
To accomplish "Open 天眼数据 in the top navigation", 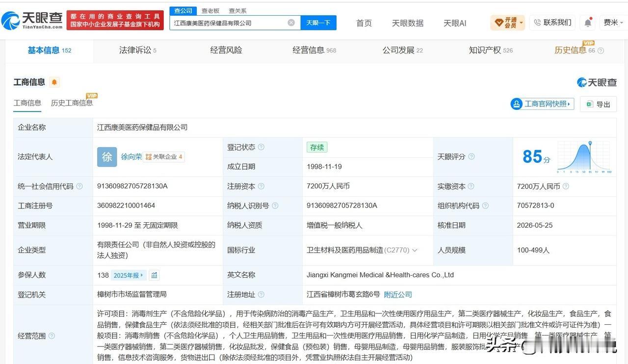I will tap(408, 23).
